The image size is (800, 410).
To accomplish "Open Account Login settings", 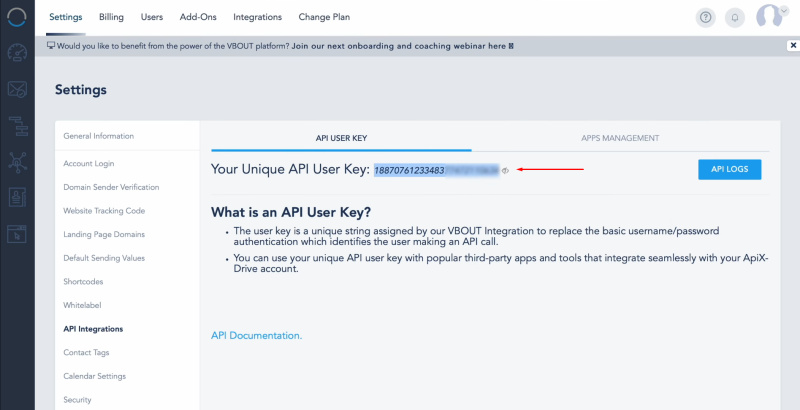I will coord(89,164).
